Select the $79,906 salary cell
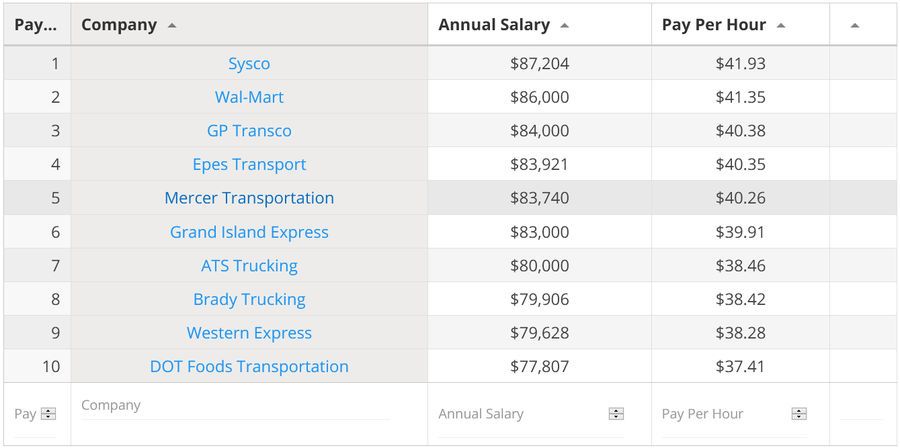 tap(540, 299)
